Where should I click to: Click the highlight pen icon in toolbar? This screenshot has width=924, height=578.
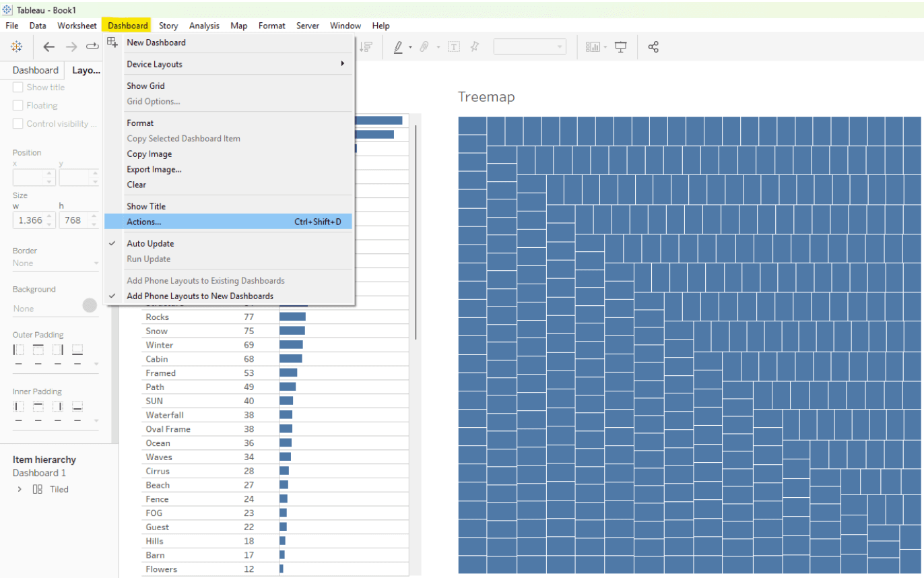coord(397,46)
